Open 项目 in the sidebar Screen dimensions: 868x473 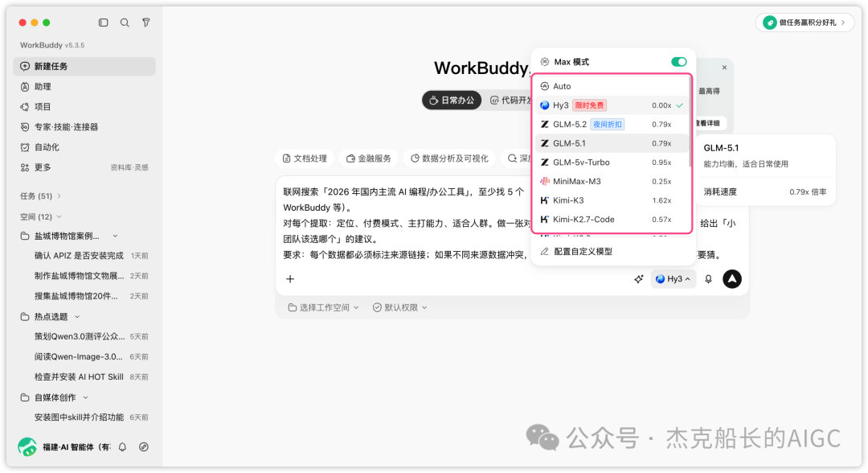point(84,107)
